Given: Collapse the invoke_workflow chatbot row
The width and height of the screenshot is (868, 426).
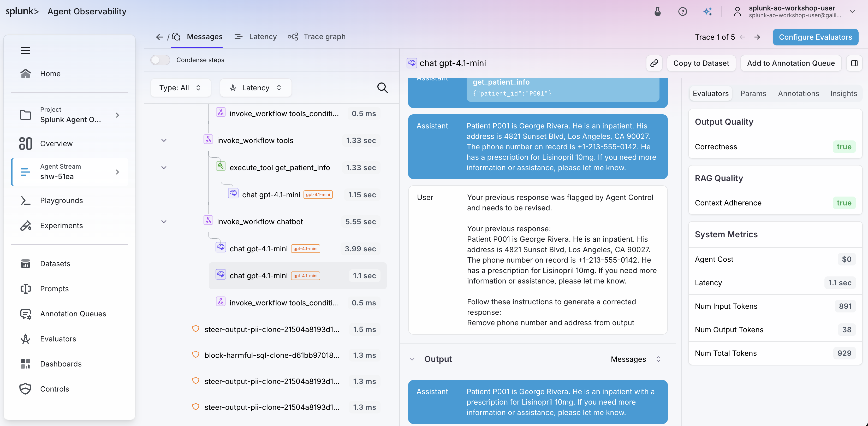Looking at the screenshot, I should coord(164,221).
